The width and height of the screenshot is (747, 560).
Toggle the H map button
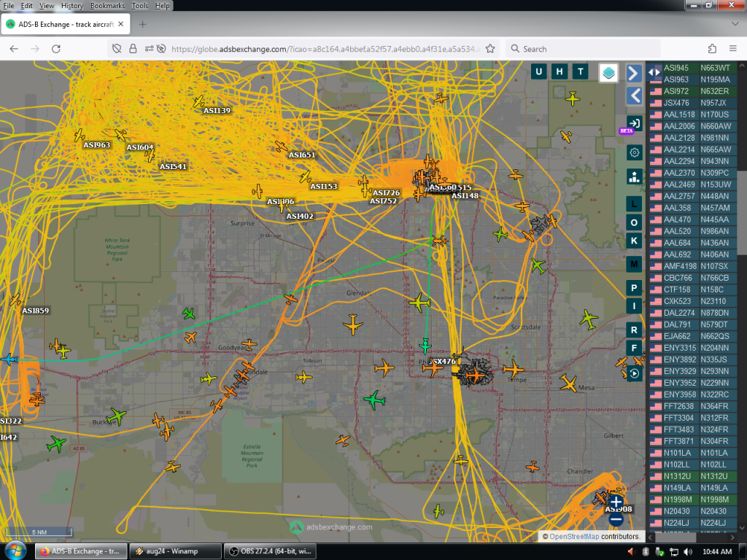click(x=560, y=71)
